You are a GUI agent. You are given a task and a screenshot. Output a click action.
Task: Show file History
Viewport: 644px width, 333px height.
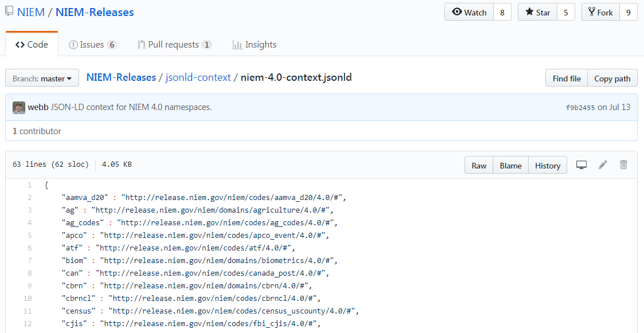547,166
